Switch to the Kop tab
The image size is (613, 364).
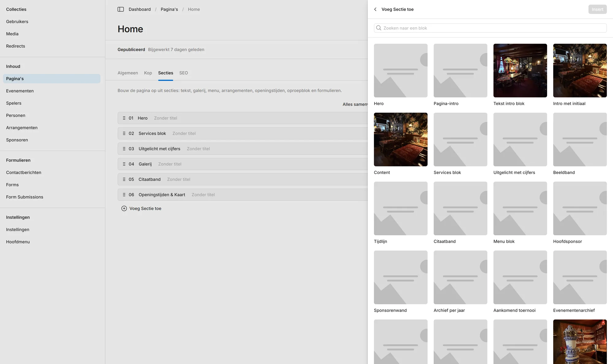click(148, 73)
